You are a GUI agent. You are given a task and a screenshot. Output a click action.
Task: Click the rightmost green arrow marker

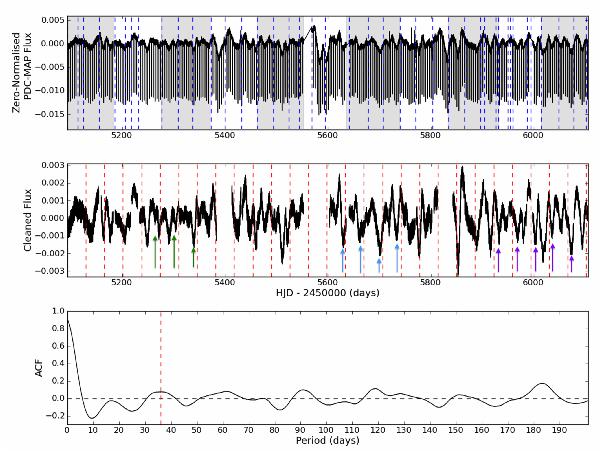tap(193, 256)
